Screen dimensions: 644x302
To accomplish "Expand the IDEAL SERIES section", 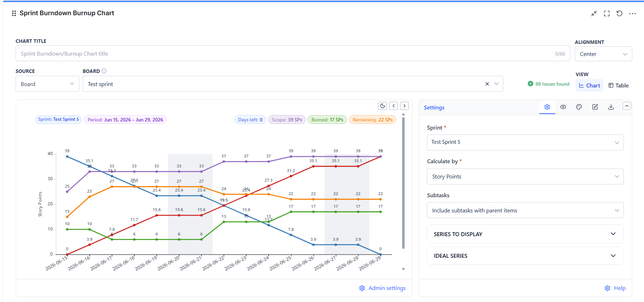I will [525, 256].
